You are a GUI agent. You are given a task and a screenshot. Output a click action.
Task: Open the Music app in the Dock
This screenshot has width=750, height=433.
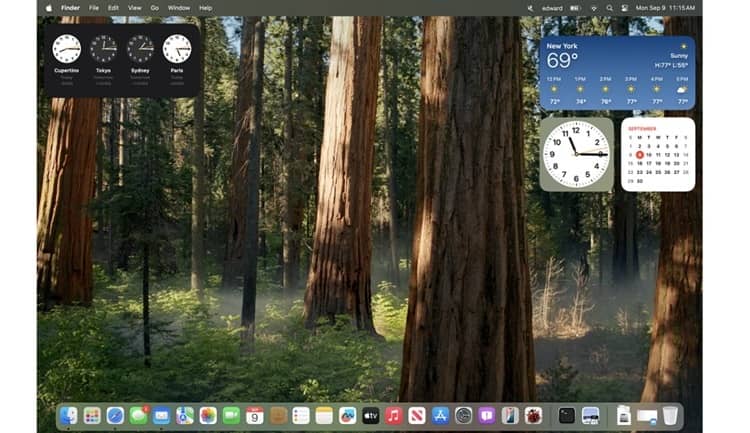pyautogui.click(x=394, y=416)
